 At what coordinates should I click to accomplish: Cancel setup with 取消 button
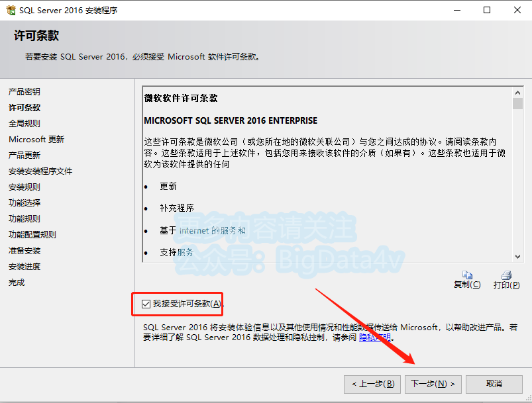(494, 384)
